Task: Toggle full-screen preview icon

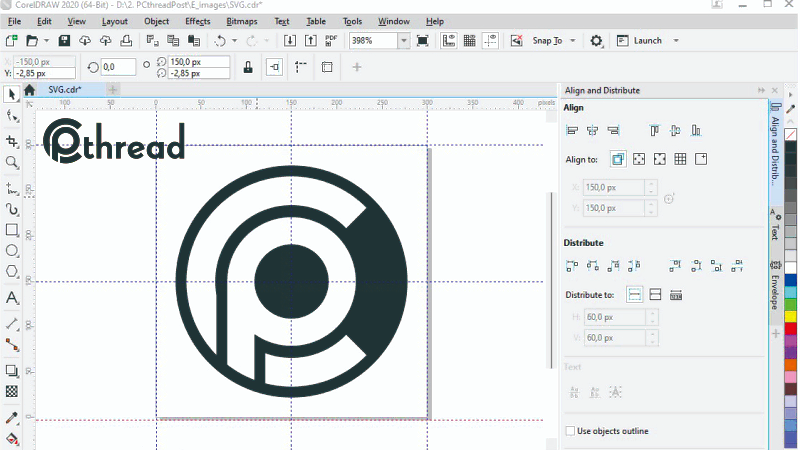Action: pos(422,41)
